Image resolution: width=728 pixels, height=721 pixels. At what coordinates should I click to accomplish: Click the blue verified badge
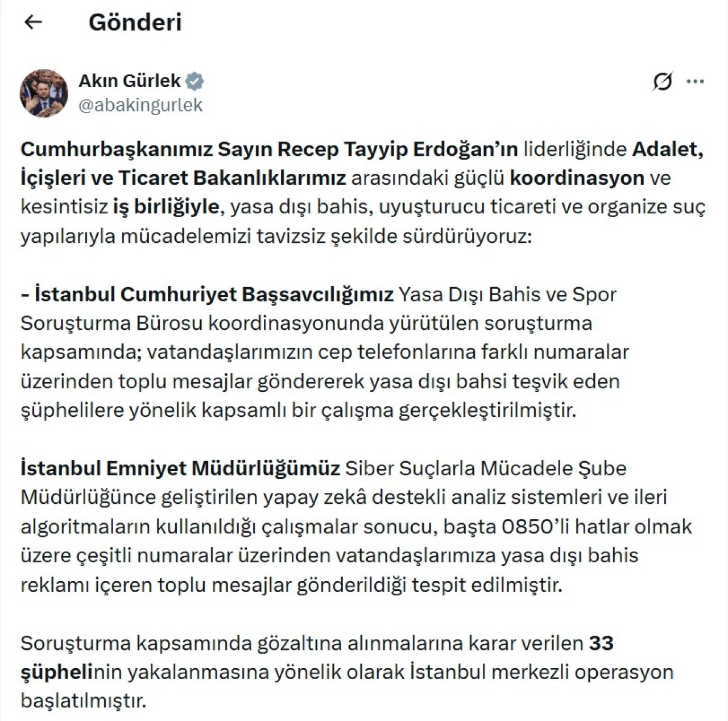[x=195, y=81]
